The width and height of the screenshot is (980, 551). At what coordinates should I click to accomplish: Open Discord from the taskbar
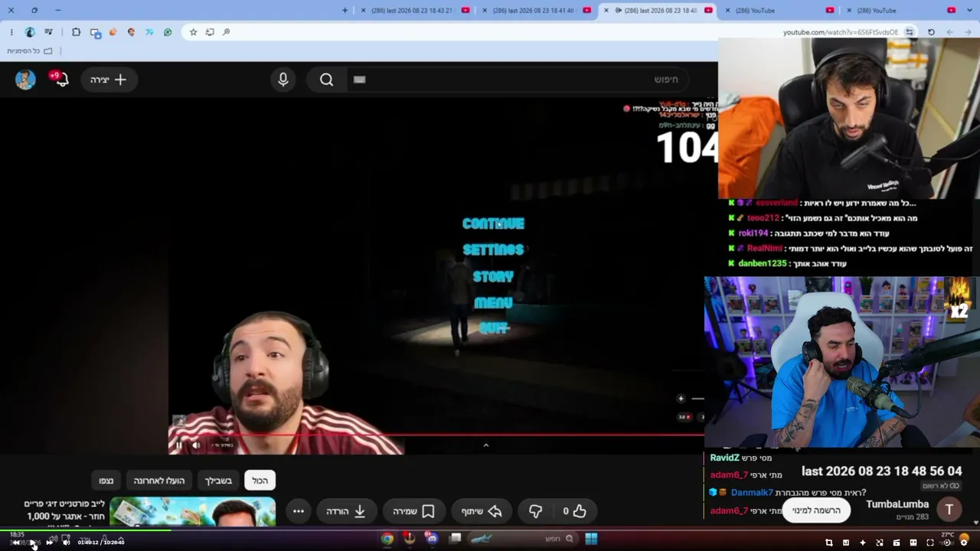tap(433, 539)
